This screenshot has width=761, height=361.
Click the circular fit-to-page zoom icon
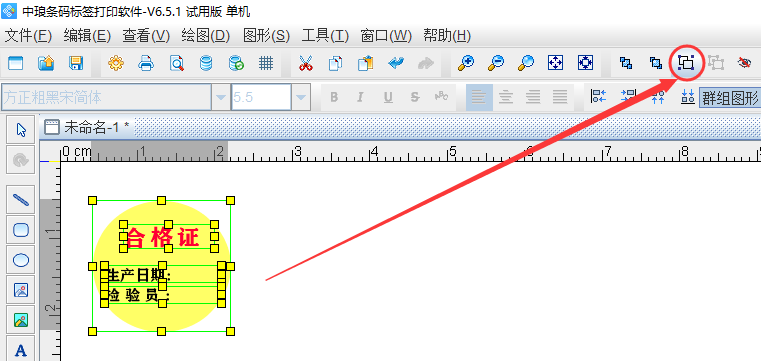pos(585,63)
